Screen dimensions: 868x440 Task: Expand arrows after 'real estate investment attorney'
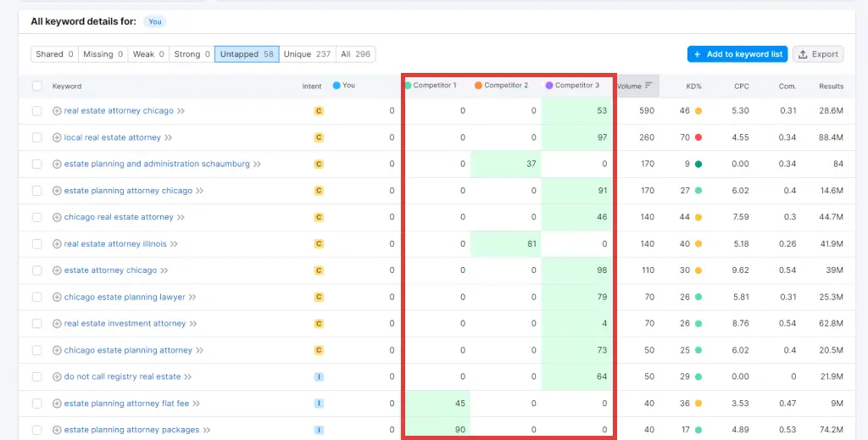(193, 323)
